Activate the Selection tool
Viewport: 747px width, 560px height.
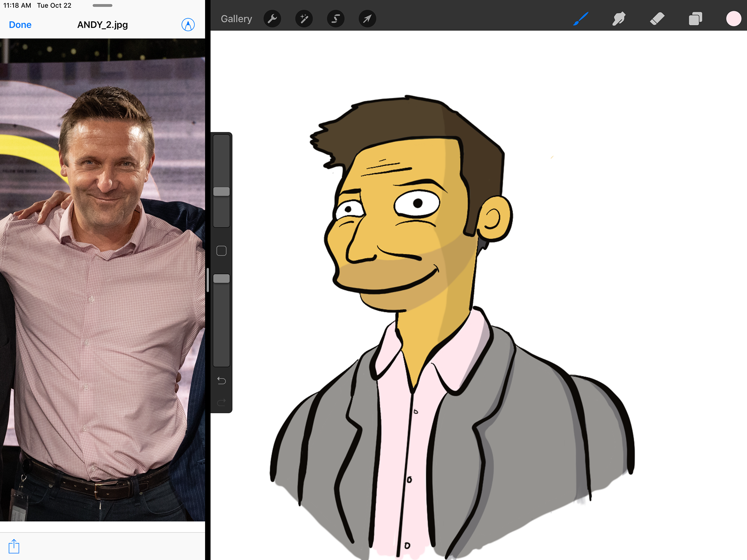click(335, 19)
